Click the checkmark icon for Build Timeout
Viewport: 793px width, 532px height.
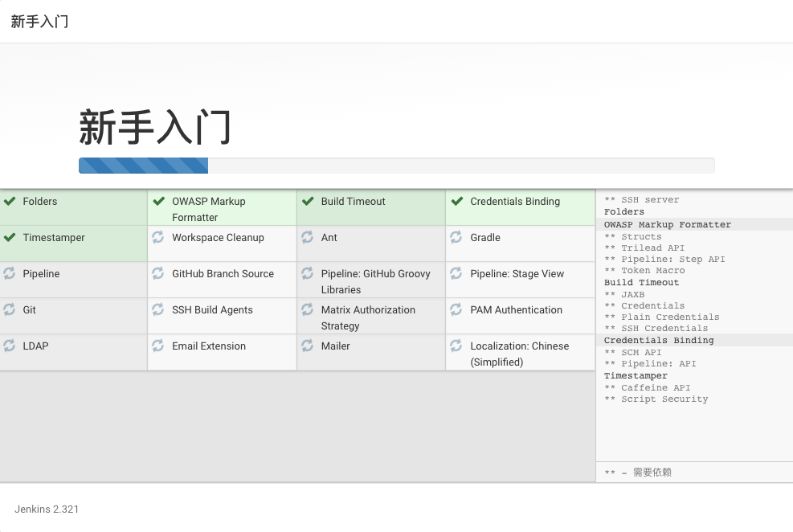(x=308, y=201)
